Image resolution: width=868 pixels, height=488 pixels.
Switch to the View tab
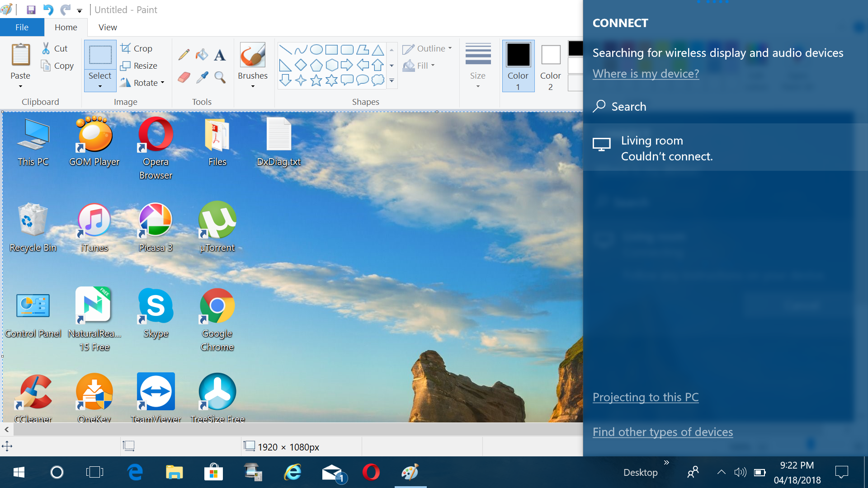pos(108,27)
